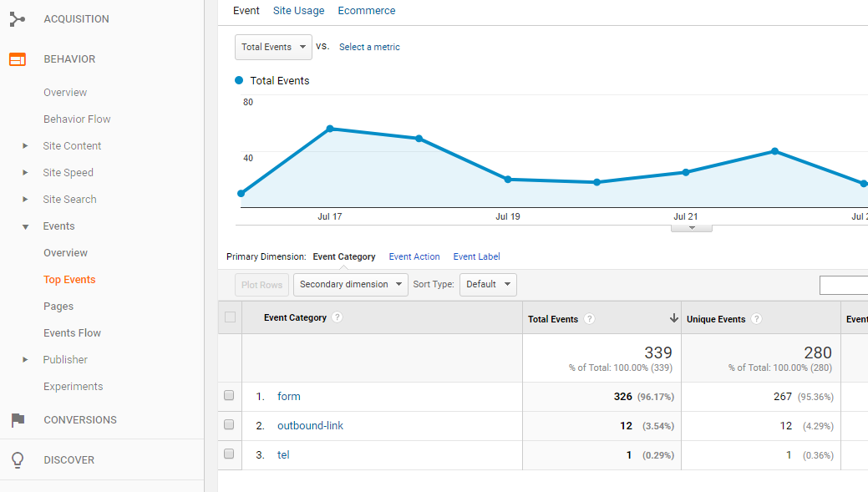Viewport: 868px width, 492px height.
Task: Open the form event category
Action: (289, 396)
